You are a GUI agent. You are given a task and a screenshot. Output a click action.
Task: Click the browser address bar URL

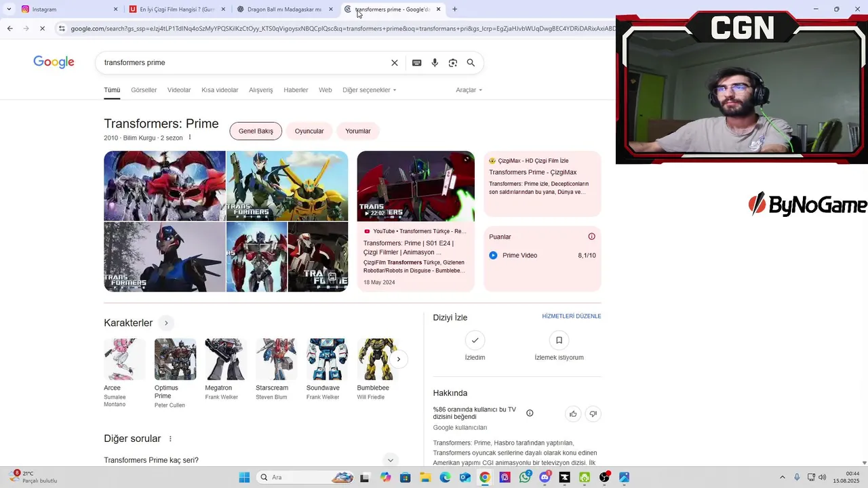tap(342, 28)
